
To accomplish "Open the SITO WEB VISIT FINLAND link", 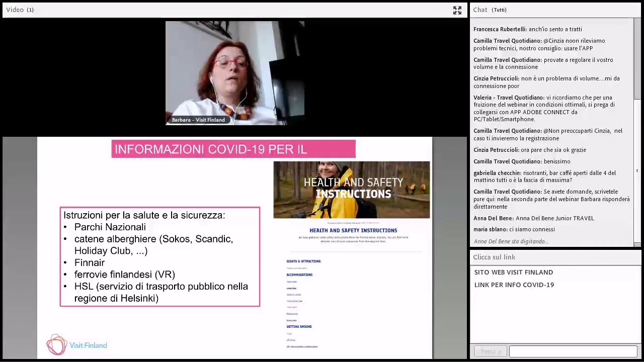I will tap(513, 272).
